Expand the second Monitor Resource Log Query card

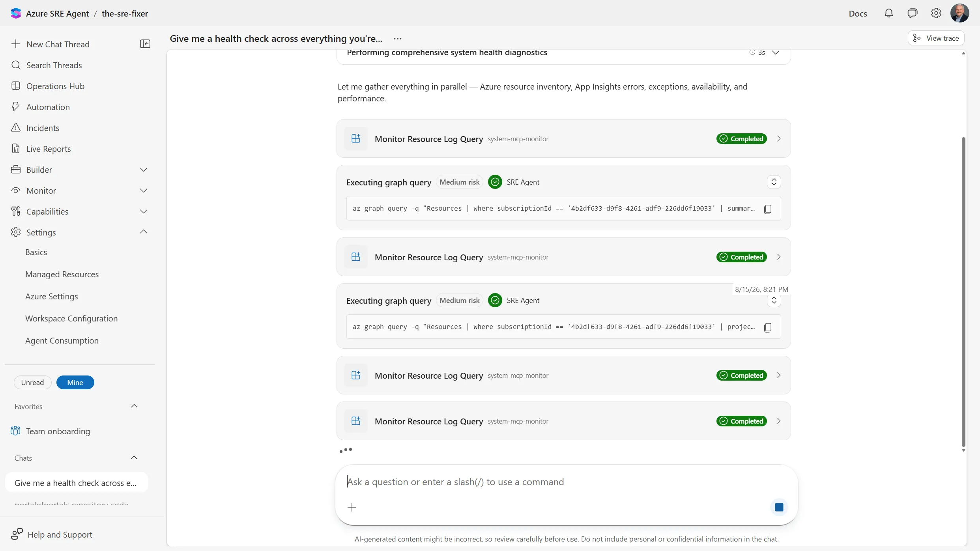pyautogui.click(x=779, y=257)
